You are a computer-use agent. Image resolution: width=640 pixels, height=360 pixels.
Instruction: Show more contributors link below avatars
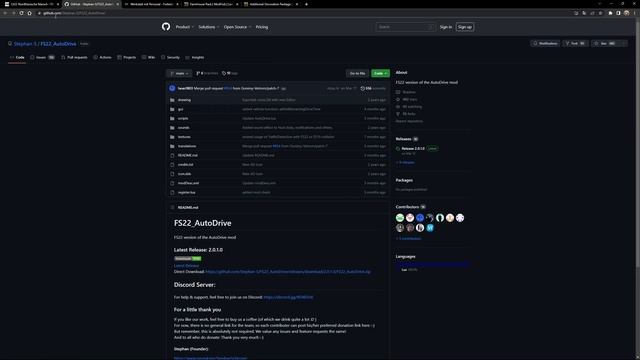[x=408, y=239]
